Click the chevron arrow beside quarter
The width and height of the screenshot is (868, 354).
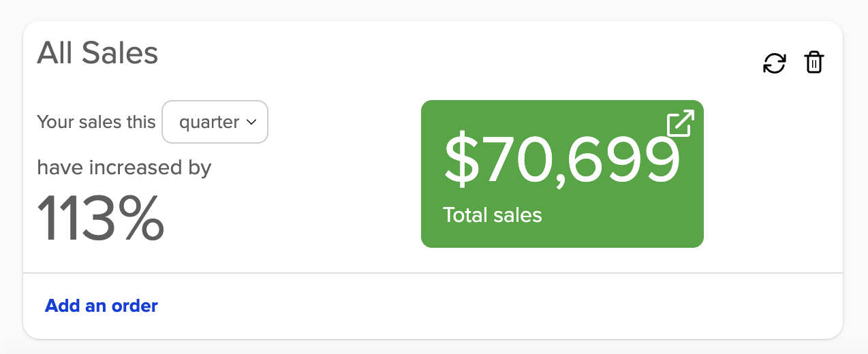[x=251, y=123]
